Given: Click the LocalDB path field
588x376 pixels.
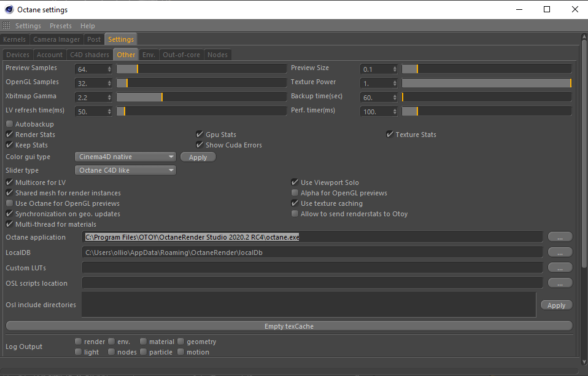Looking at the screenshot, I should point(312,253).
